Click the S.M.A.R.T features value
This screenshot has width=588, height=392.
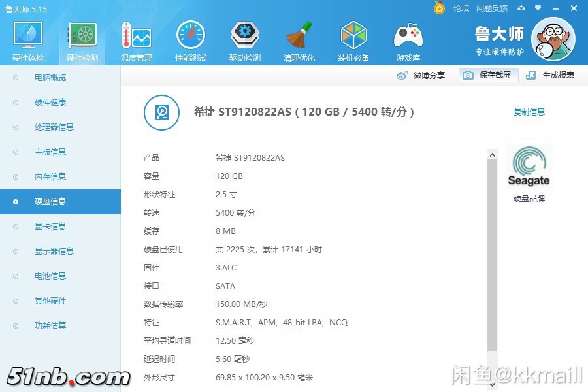tap(282, 323)
